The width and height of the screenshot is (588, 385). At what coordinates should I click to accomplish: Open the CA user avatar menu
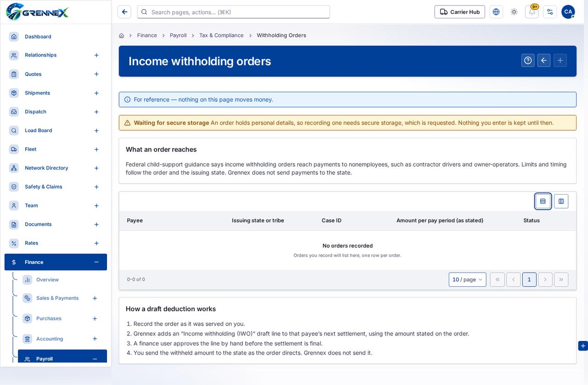point(568,12)
